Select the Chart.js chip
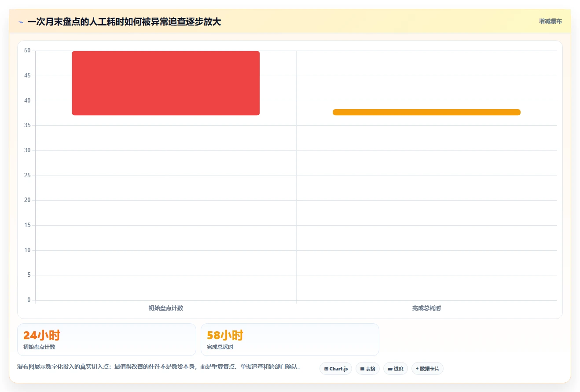Viewport: 580px width, 392px height. point(336,369)
